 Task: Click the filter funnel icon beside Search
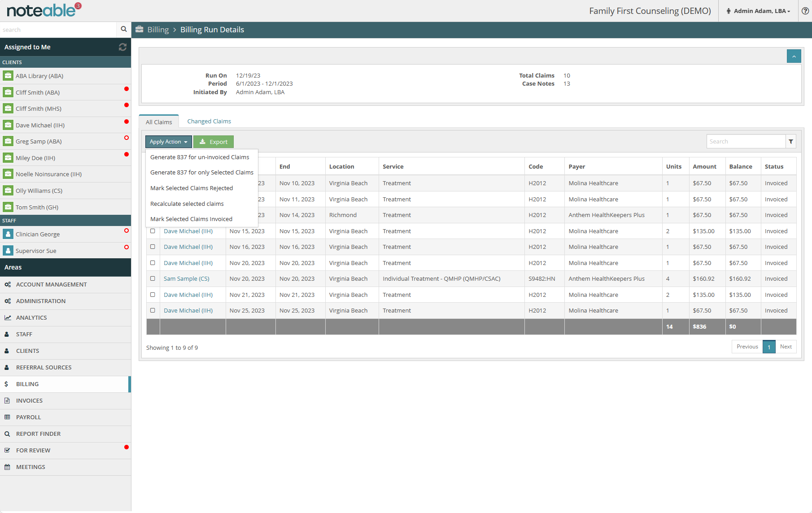pyautogui.click(x=791, y=141)
